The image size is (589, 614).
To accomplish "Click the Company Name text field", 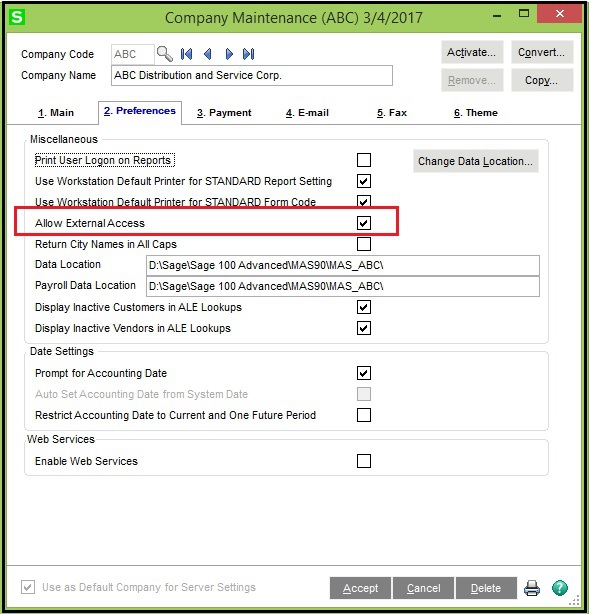I will pos(252,75).
